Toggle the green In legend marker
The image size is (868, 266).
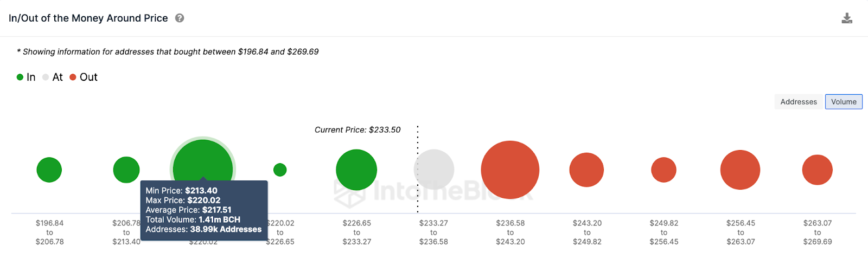pos(20,77)
